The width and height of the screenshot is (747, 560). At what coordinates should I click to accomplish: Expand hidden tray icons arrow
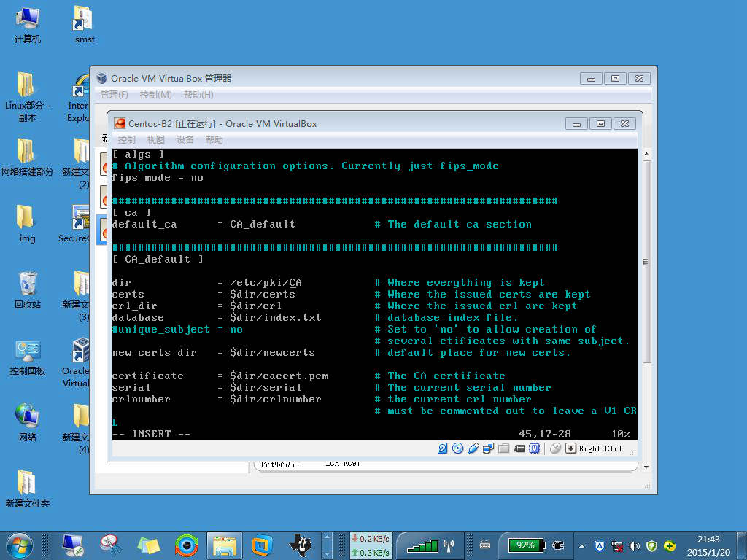click(x=581, y=546)
